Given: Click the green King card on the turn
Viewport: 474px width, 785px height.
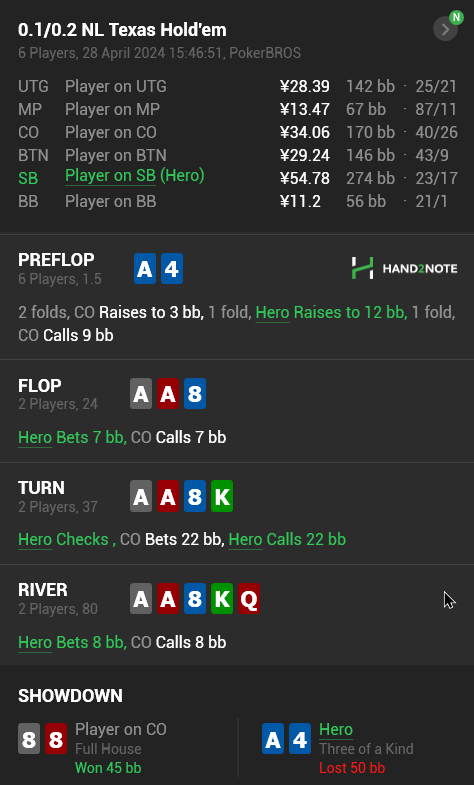Looking at the screenshot, I should coord(222,496).
